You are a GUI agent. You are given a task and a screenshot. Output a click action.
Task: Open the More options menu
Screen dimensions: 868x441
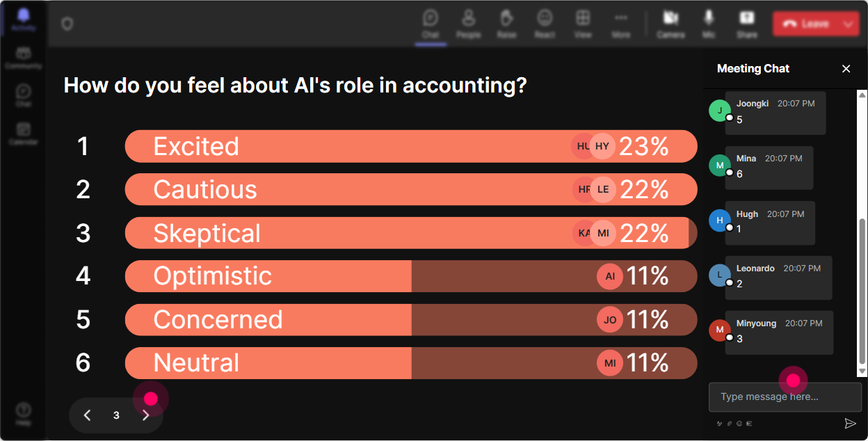pos(621,24)
